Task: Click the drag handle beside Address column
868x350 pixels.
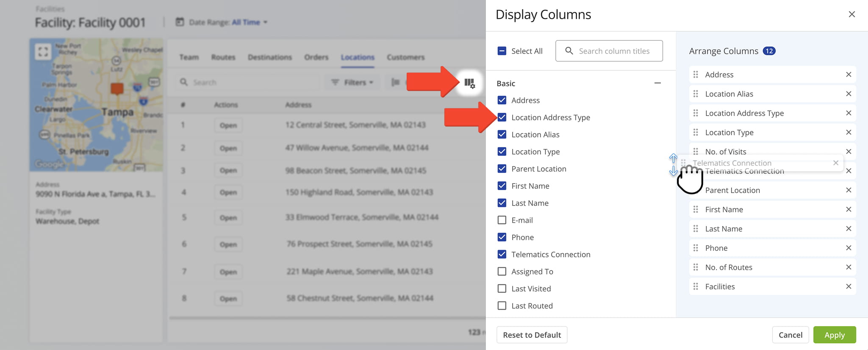Action: click(696, 75)
